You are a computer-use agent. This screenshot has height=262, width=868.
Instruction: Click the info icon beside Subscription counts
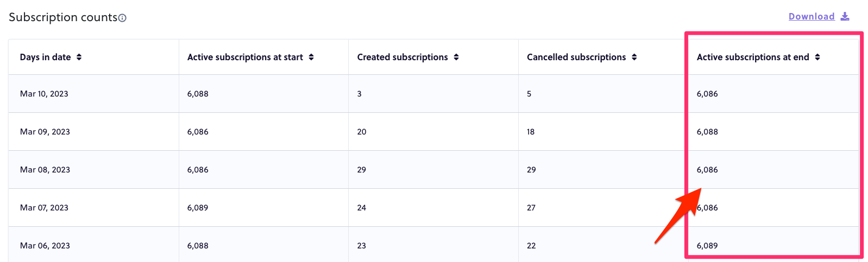pyautogui.click(x=123, y=18)
